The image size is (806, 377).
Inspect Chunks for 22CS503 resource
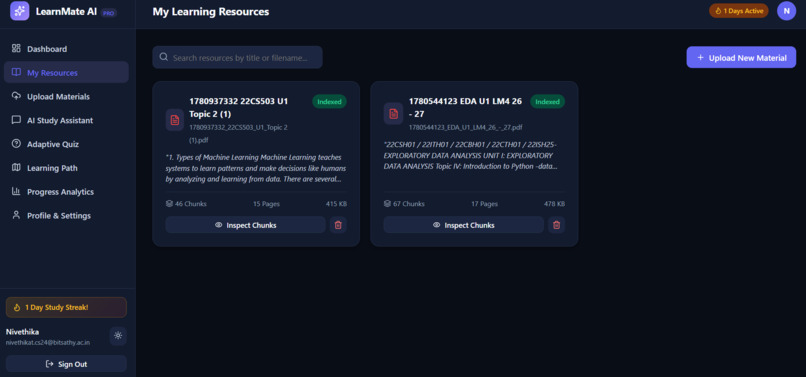[x=245, y=225]
